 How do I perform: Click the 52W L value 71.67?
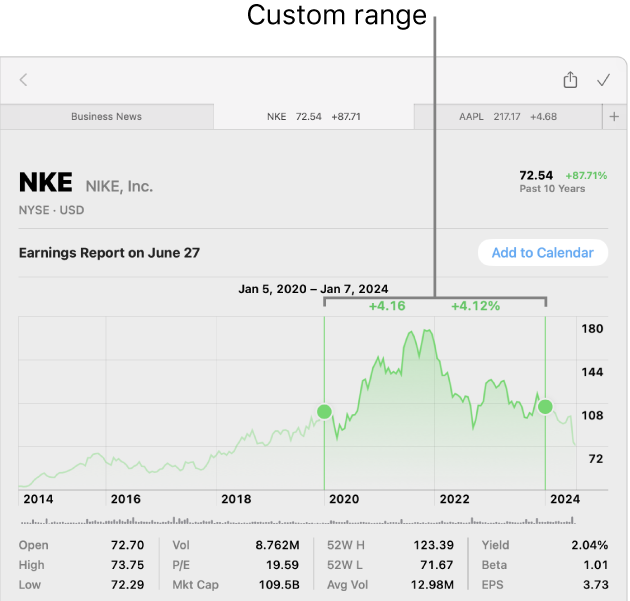pos(437,565)
